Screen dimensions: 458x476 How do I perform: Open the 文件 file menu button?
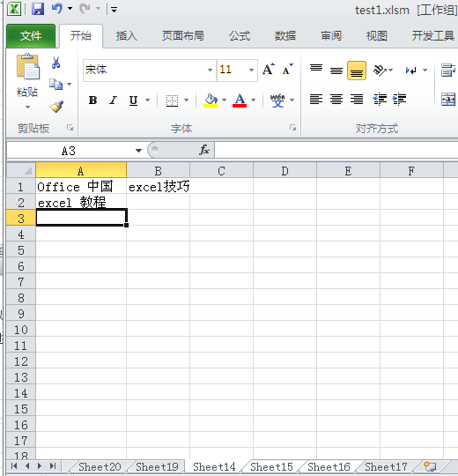pos(31,36)
